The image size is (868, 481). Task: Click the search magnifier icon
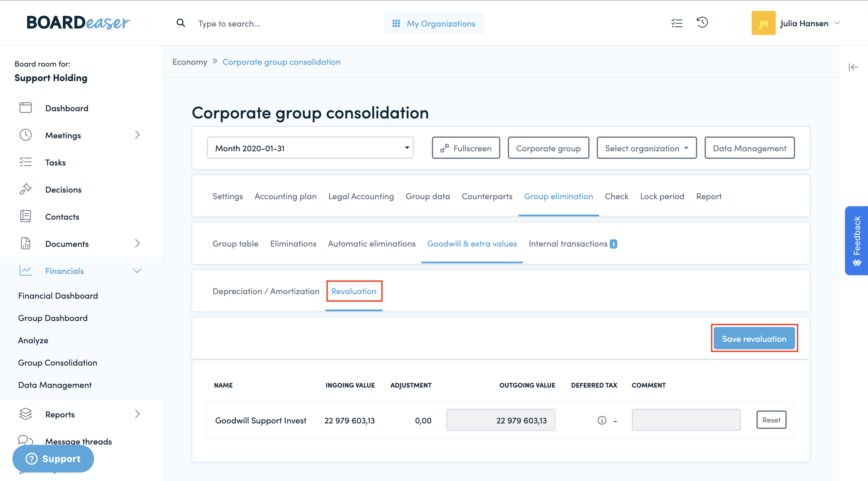181,23
